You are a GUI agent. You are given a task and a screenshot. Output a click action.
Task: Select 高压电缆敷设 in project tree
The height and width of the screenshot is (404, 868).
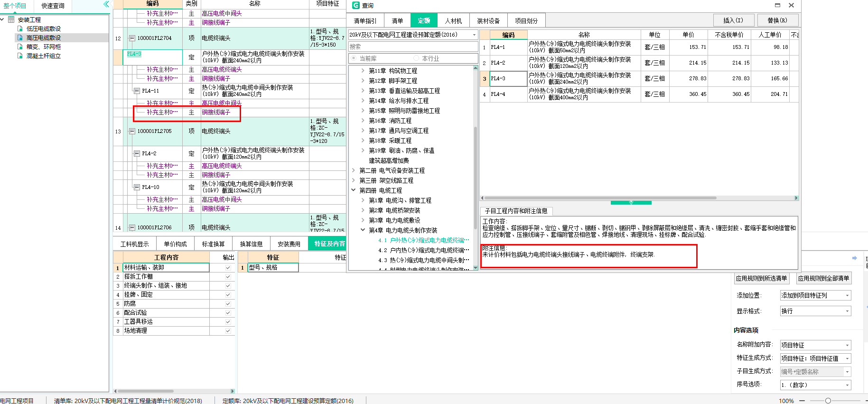(44, 38)
